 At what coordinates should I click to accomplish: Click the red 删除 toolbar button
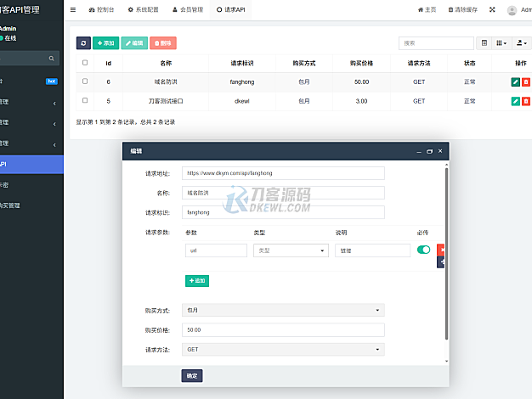click(163, 43)
